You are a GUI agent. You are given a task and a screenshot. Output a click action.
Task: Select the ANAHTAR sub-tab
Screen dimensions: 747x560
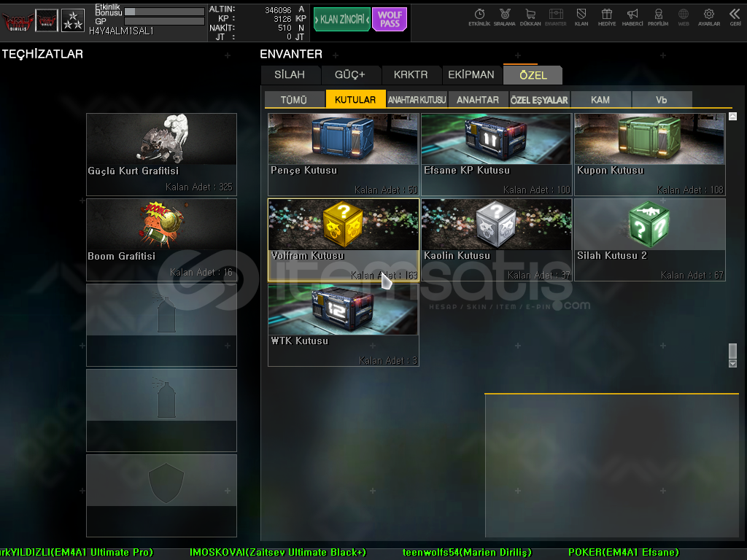click(478, 100)
